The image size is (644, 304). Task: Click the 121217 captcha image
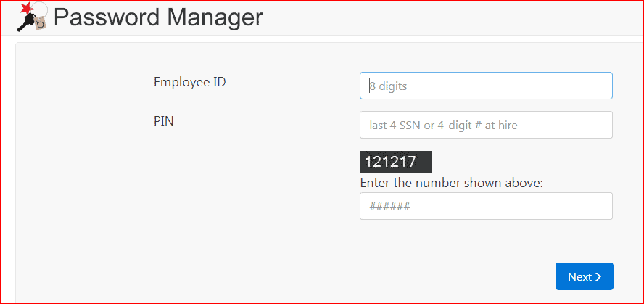click(x=396, y=162)
